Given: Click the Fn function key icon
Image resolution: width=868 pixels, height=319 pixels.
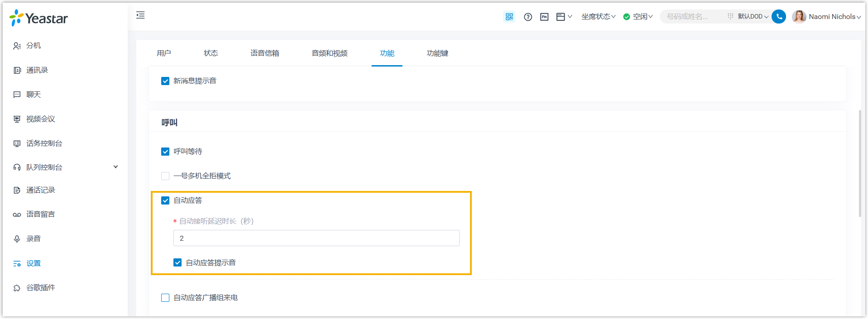Looking at the screenshot, I should tap(544, 17).
